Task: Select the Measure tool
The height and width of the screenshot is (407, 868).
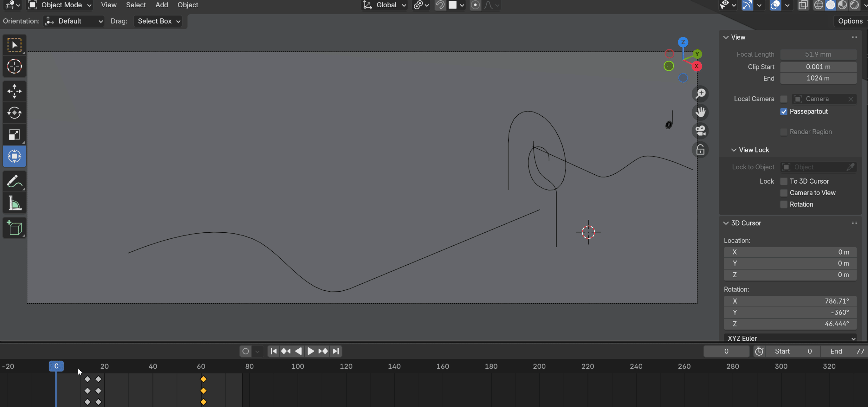Action: pos(14,203)
